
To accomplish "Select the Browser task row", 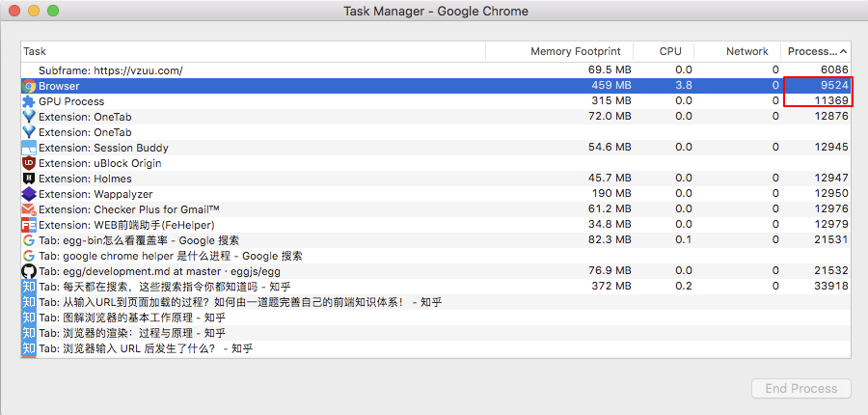I will 436,86.
